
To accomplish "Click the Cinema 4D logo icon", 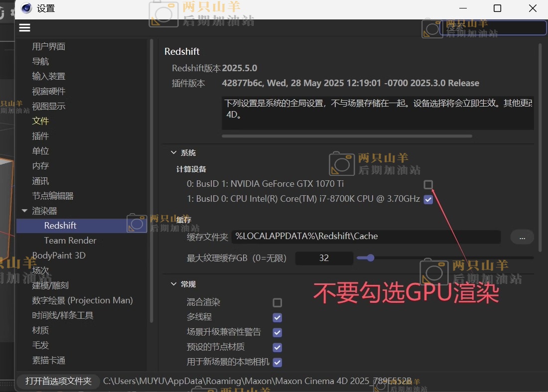I will [26, 8].
